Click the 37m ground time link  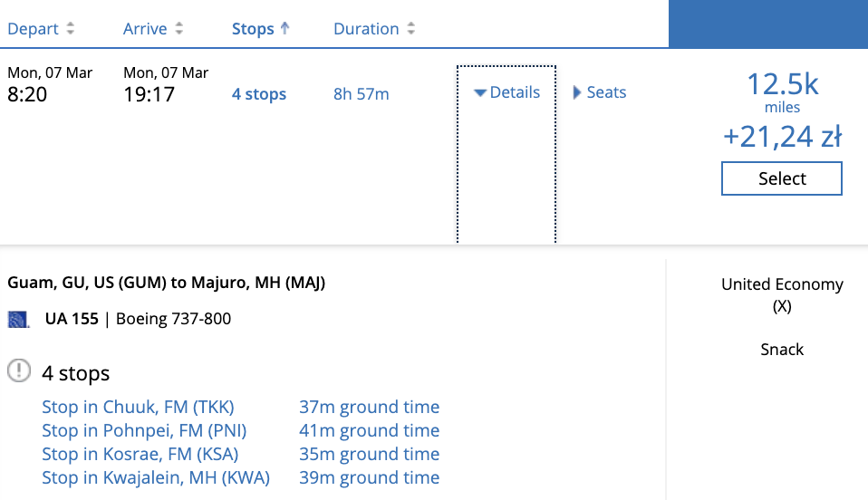coord(370,407)
